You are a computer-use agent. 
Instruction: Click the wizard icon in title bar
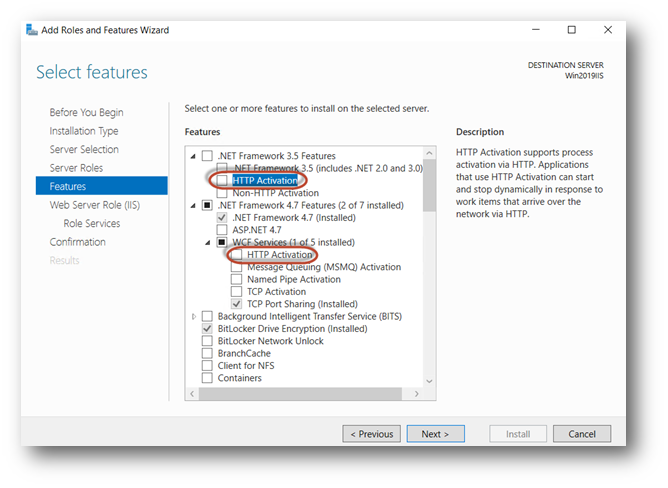(30, 30)
